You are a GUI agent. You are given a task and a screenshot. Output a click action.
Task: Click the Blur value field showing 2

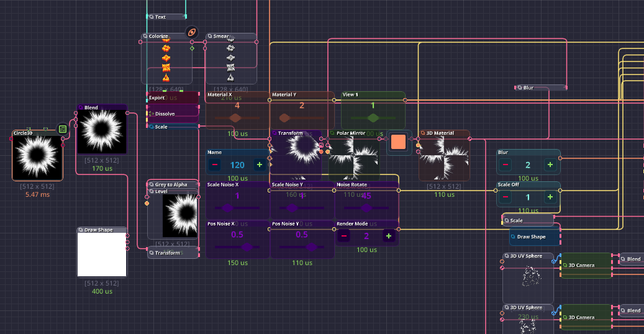(528, 165)
